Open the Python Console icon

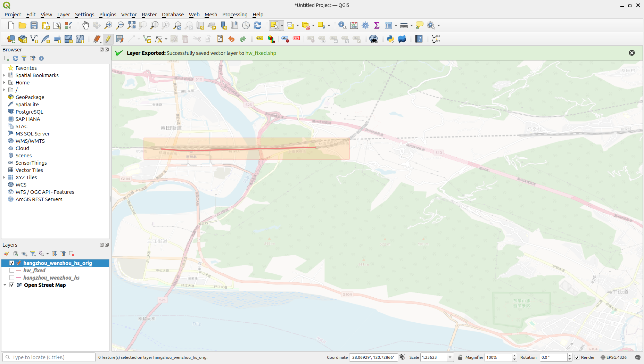[390, 39]
